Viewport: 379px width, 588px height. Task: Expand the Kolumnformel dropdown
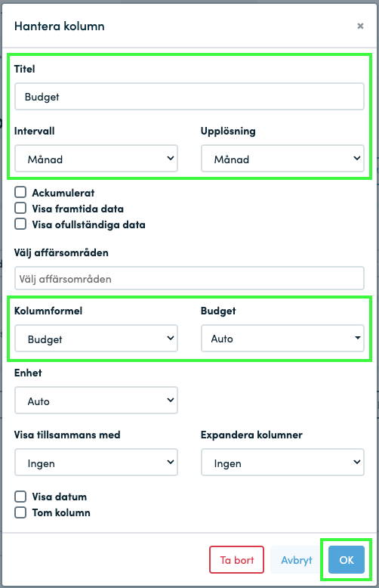pos(96,339)
